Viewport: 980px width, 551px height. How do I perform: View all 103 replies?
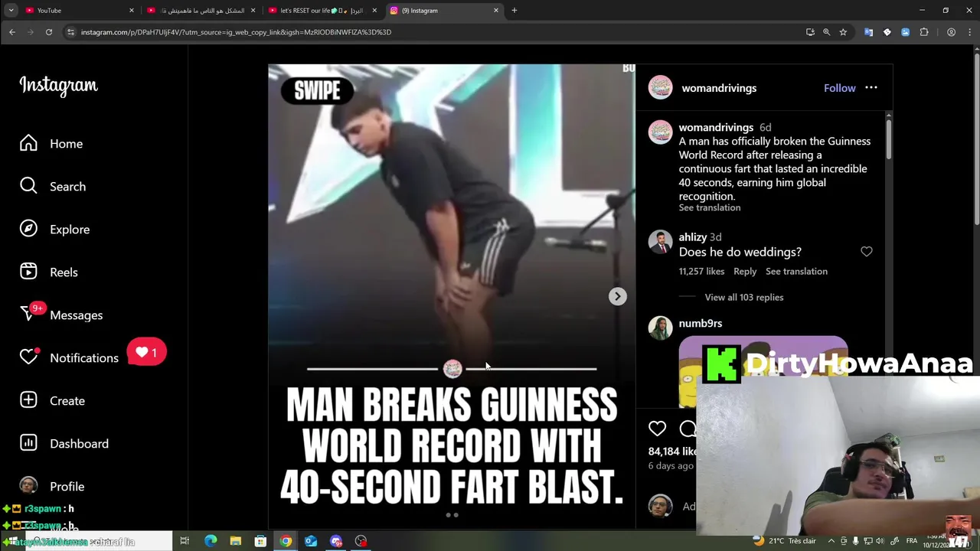point(743,297)
